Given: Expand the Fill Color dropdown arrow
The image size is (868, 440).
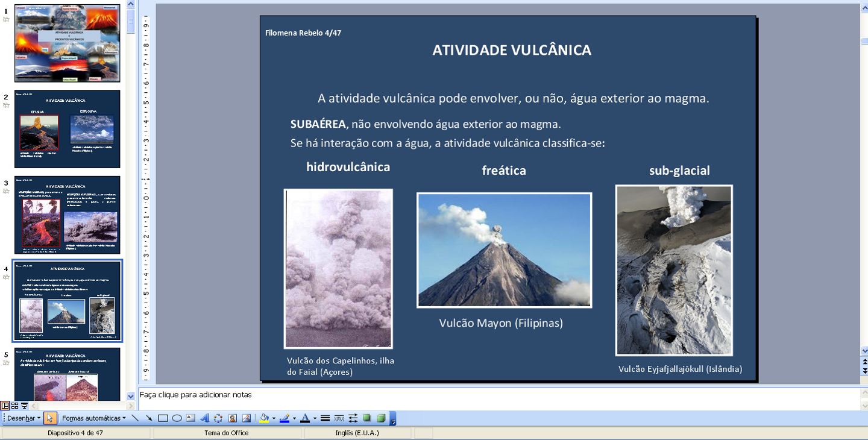Looking at the screenshot, I should pos(274,418).
